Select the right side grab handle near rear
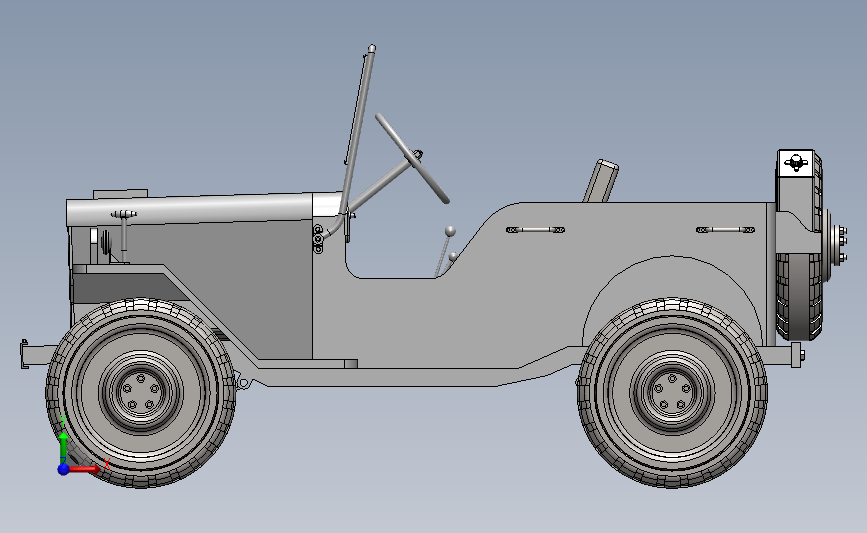The height and width of the screenshot is (533, 867). (725, 229)
